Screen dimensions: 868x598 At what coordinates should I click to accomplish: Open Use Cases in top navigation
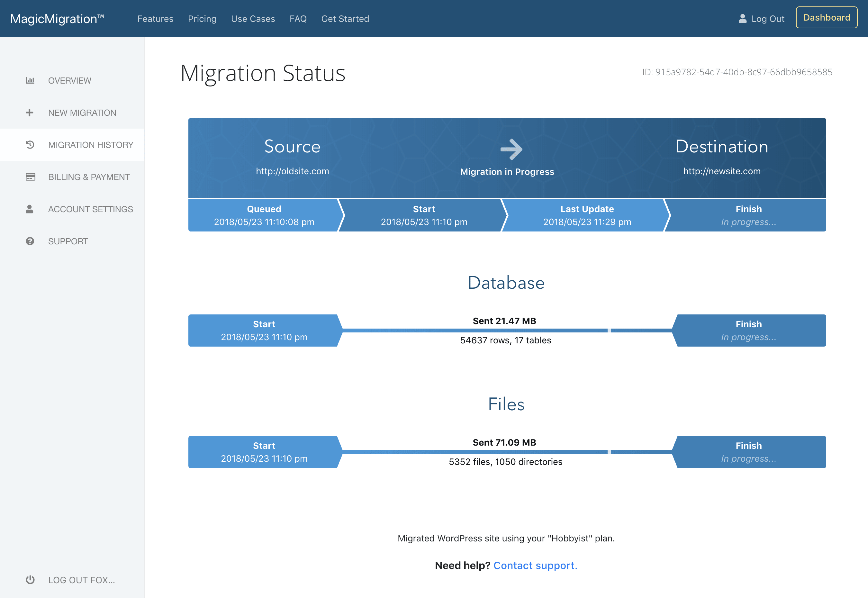(253, 19)
